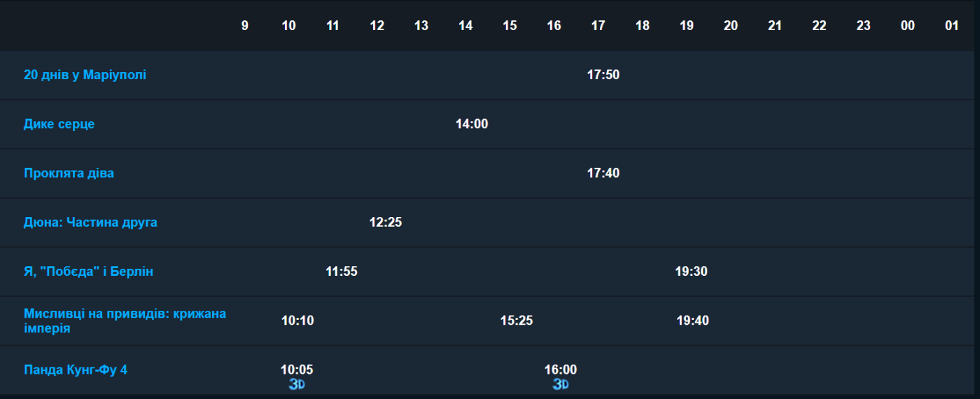Click the Я, "Побєда" і Берлін title
980x399 pixels.
click(88, 272)
